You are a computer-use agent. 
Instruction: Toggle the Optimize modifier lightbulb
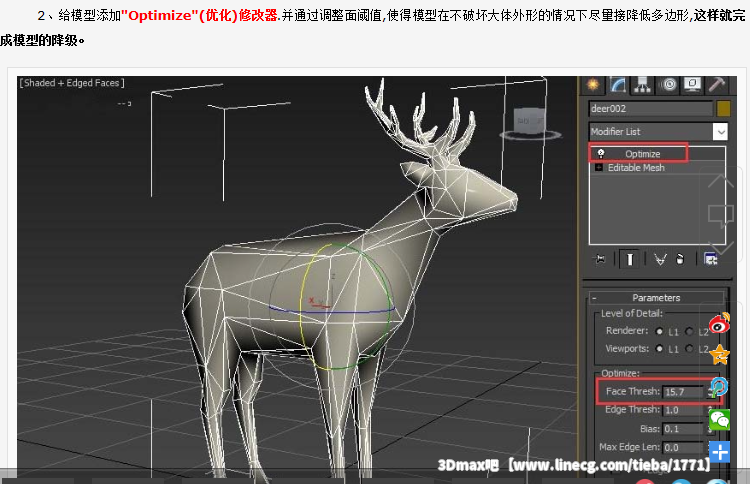(601, 153)
